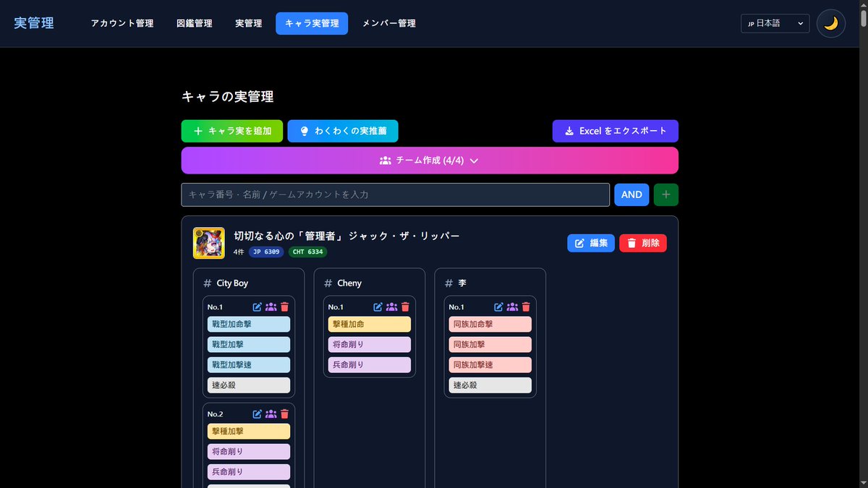Click team icon on City Boy No.1
This screenshot has width=868, height=488.
coord(271,307)
